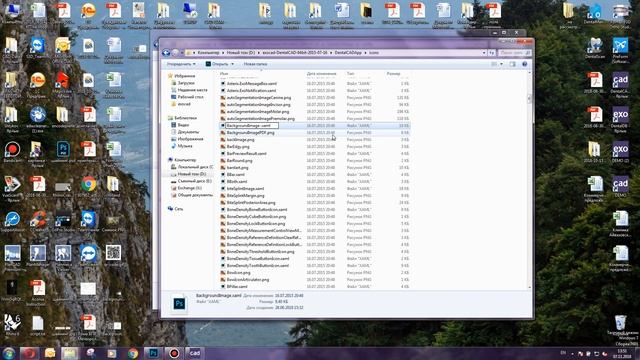Open Google Chrome from the taskbar
The height and width of the screenshot is (360, 640).
[x=133, y=353]
